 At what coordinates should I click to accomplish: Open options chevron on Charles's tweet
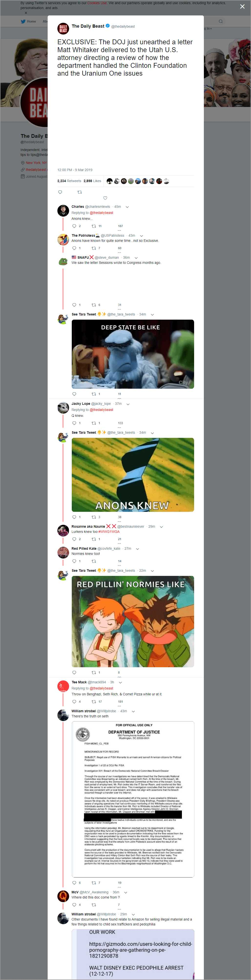point(127,207)
